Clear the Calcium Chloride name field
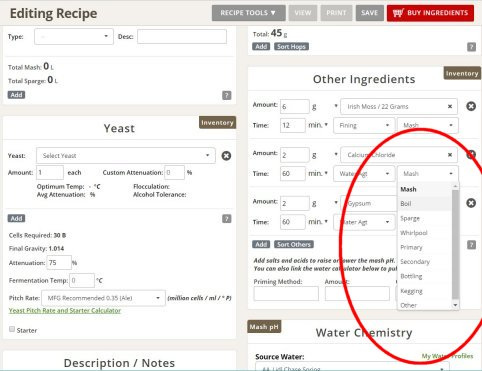This screenshot has width=482, height=371. tap(450, 155)
